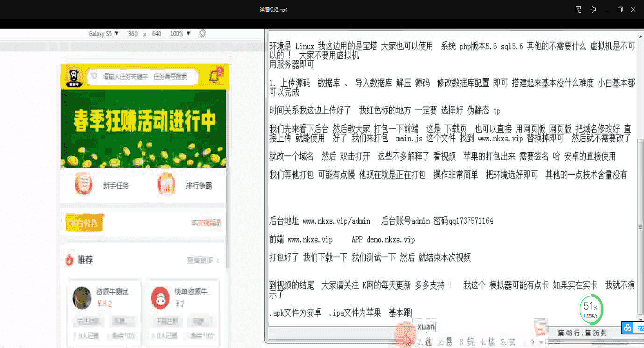Image resolution: width=644 pixels, height=348 pixels.
Task: Open the notification bell with badge 2
Action: (x=215, y=74)
